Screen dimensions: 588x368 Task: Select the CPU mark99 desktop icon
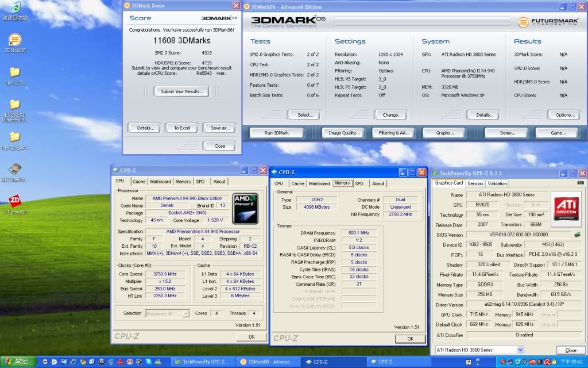pyautogui.click(x=14, y=205)
